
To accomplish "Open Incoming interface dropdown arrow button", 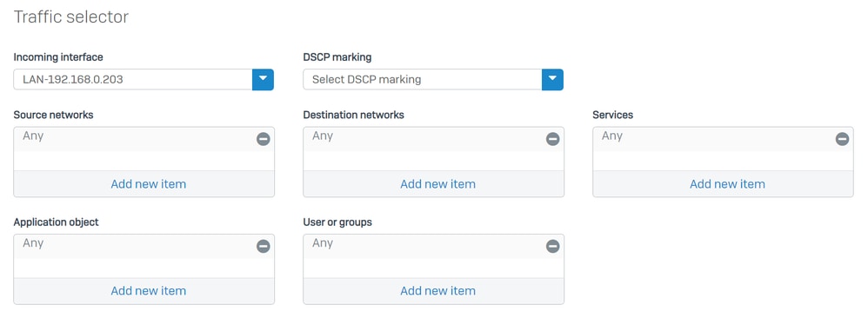I will [263, 80].
